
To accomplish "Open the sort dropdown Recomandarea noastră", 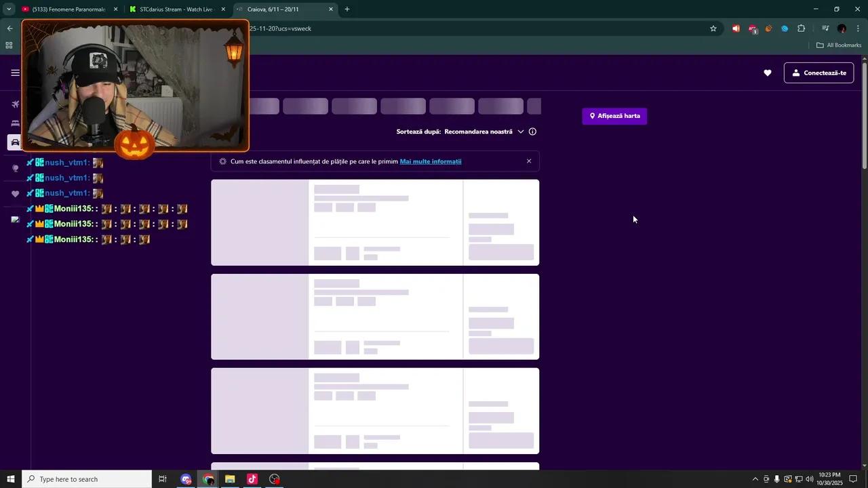I will 484,131.
